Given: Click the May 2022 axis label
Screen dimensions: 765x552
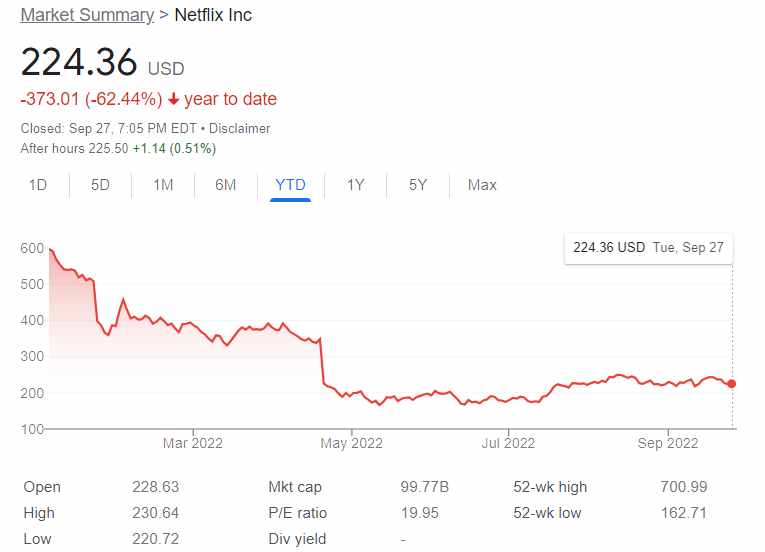Looking at the screenshot, I should [353, 443].
